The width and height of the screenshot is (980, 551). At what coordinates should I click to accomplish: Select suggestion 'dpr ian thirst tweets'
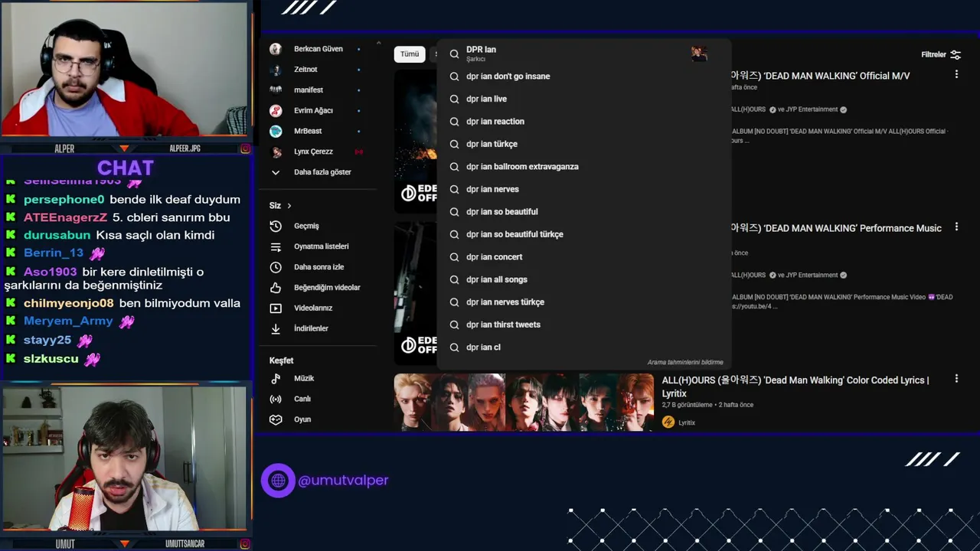(x=503, y=324)
